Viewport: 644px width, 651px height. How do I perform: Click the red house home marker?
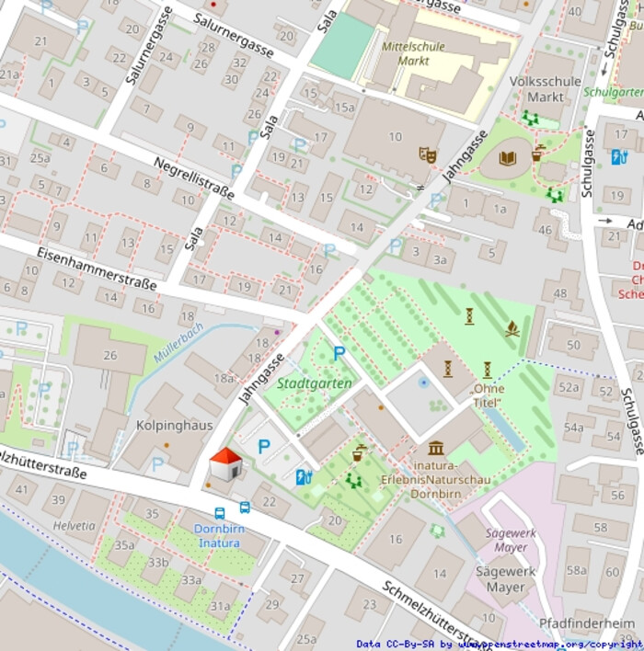[x=225, y=464]
